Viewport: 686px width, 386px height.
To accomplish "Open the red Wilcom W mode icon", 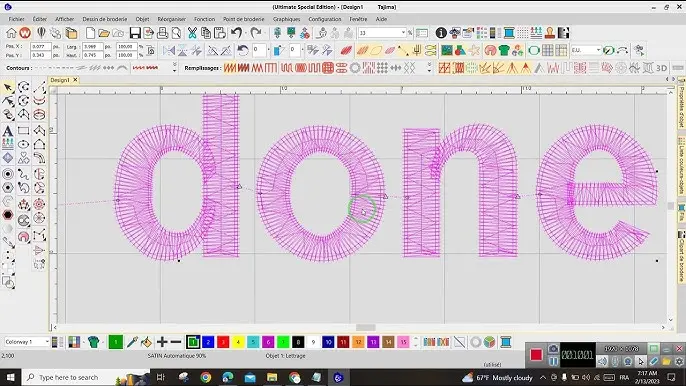I will click(25, 33).
